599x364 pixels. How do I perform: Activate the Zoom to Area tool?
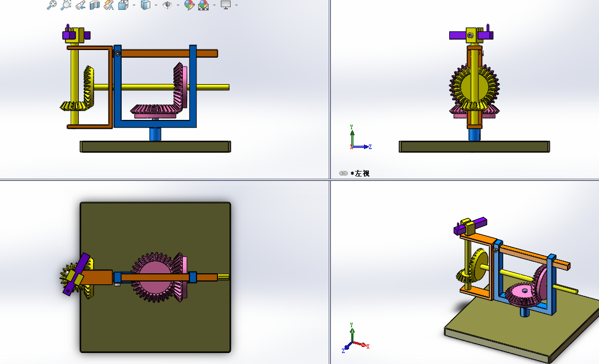point(66,5)
